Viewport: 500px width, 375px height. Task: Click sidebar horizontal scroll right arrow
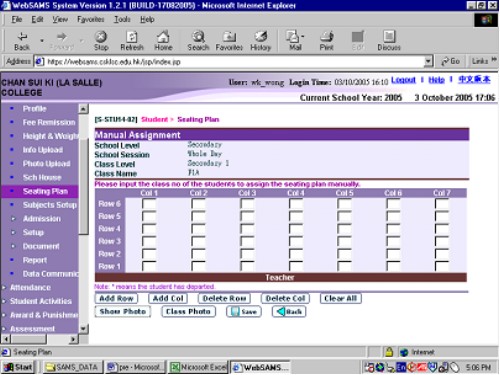[73, 339]
